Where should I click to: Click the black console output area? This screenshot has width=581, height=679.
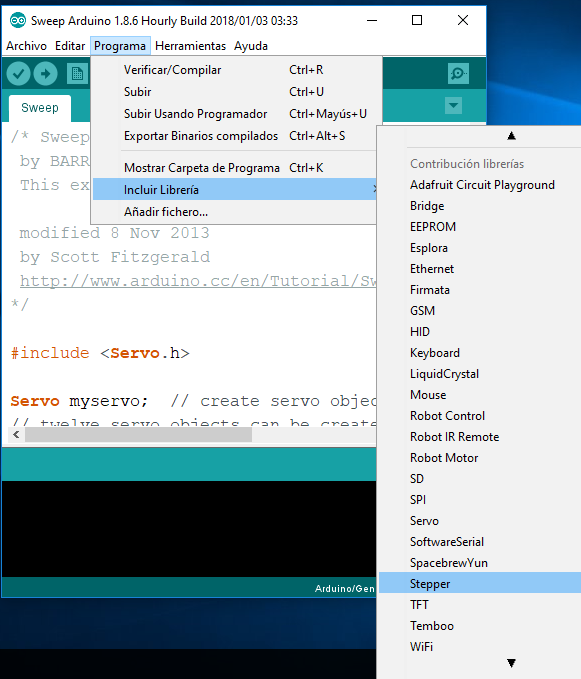(x=189, y=529)
